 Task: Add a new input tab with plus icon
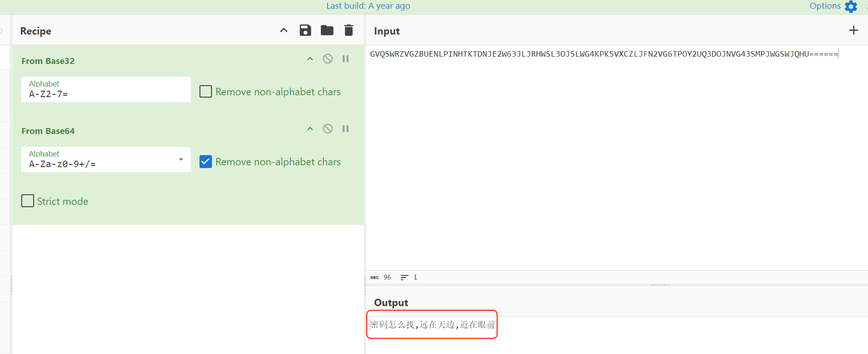[x=854, y=30]
